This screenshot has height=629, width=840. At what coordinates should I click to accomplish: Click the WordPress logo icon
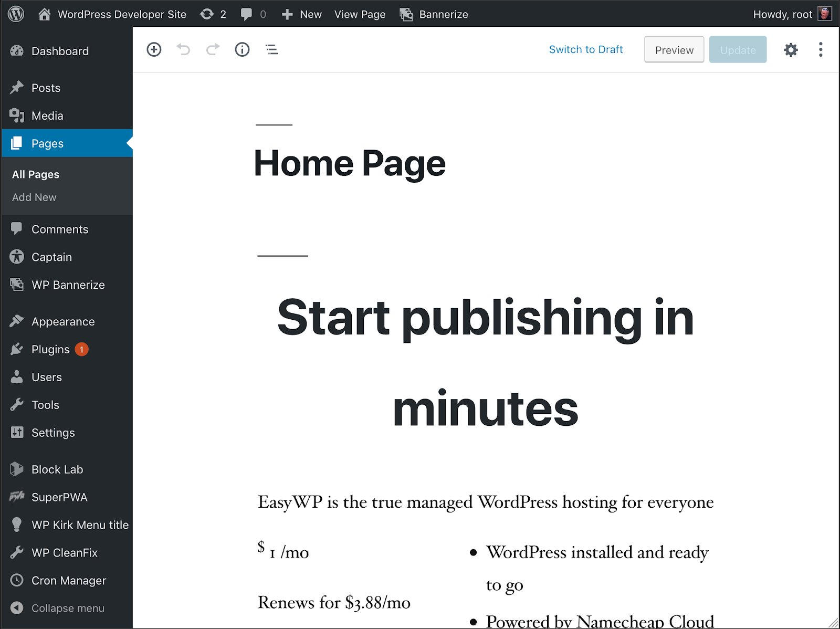click(16, 14)
